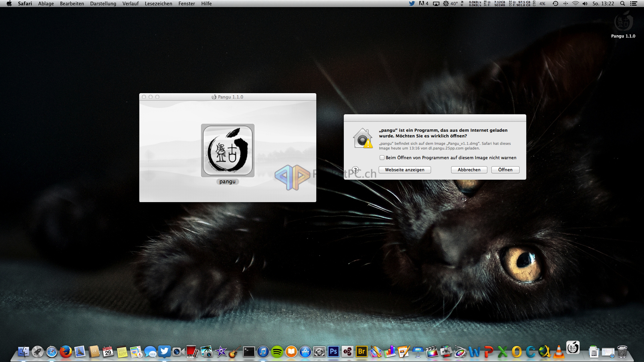Click the 'pangu' label under the app icon

coord(227,181)
